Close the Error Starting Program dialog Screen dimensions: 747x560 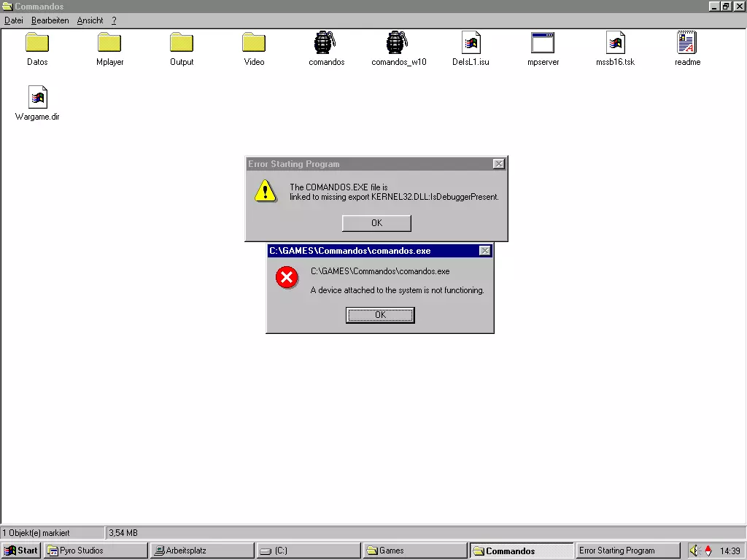click(x=498, y=164)
